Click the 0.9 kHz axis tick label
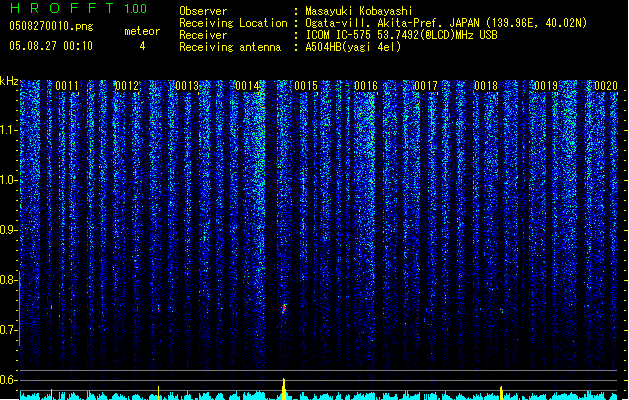This screenshot has width=629, height=400. (x=9, y=230)
